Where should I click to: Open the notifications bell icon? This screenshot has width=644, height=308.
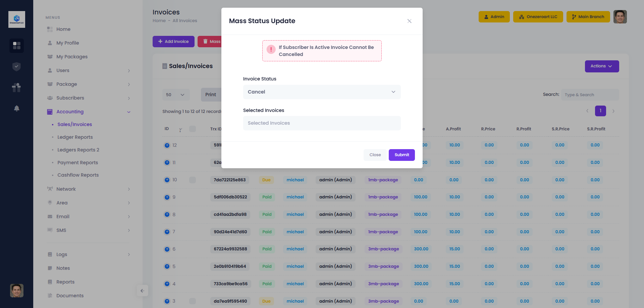pyautogui.click(x=16, y=108)
